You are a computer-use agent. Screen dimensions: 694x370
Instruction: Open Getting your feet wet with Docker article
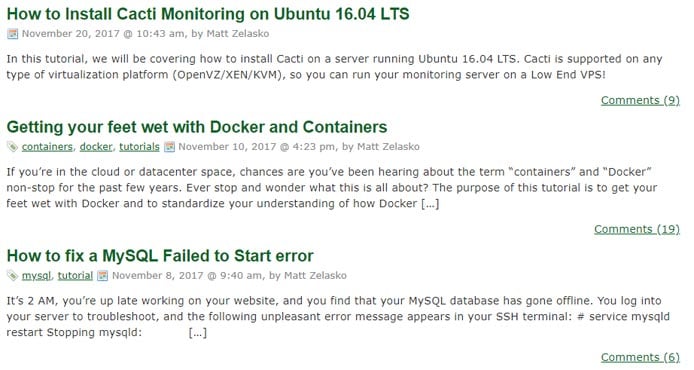[x=197, y=127]
